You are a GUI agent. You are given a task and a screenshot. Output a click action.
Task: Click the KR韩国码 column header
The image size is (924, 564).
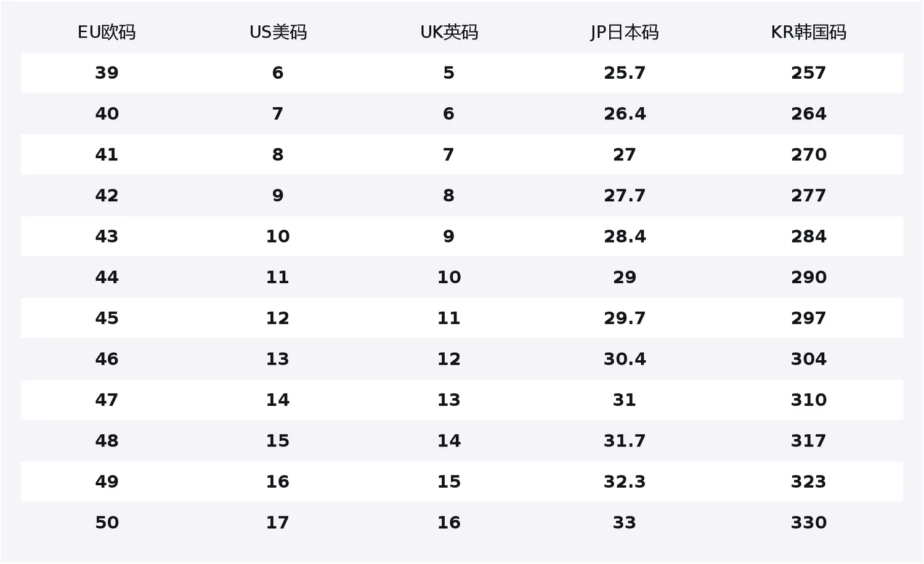[809, 32]
